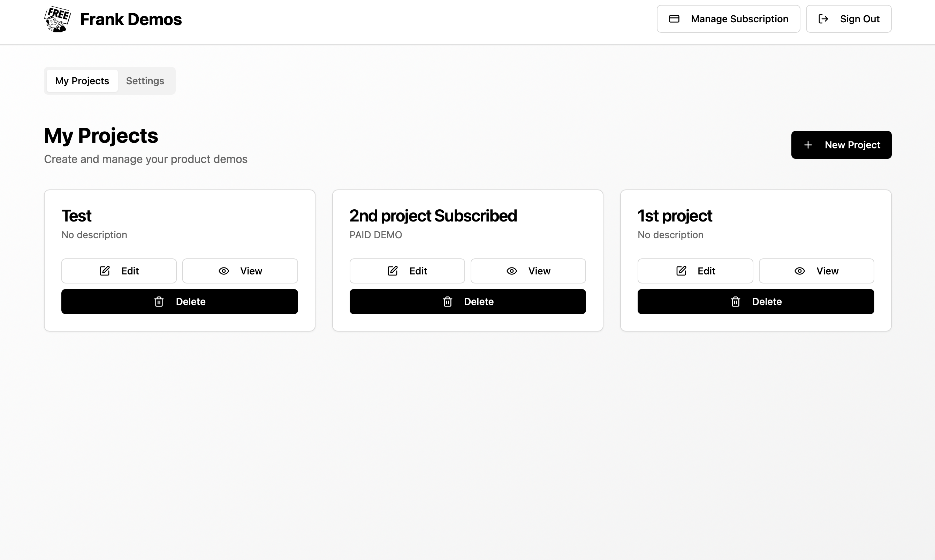The width and height of the screenshot is (935, 560).
Task: Click the eye icon on Test project
Action: [224, 271]
